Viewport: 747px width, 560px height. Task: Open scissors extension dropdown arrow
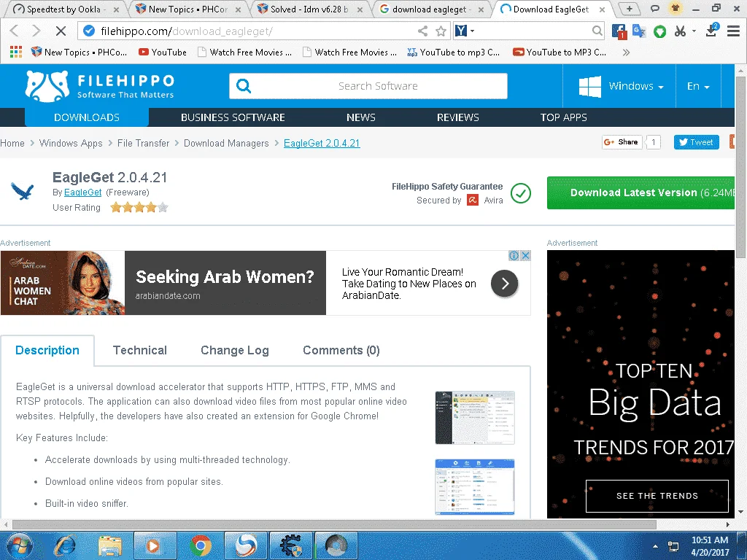click(x=694, y=31)
